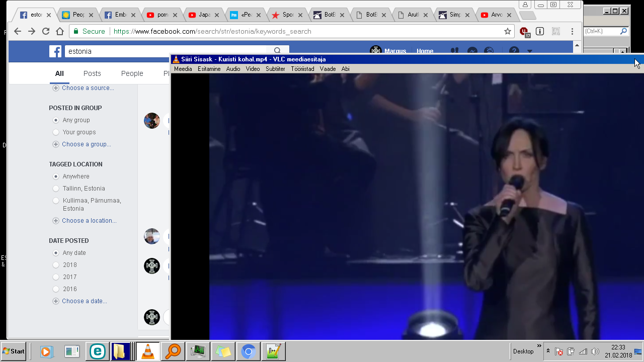Image resolution: width=644 pixels, height=362 pixels.
Task: Click the Facebook logo icon
Action: (x=55, y=51)
